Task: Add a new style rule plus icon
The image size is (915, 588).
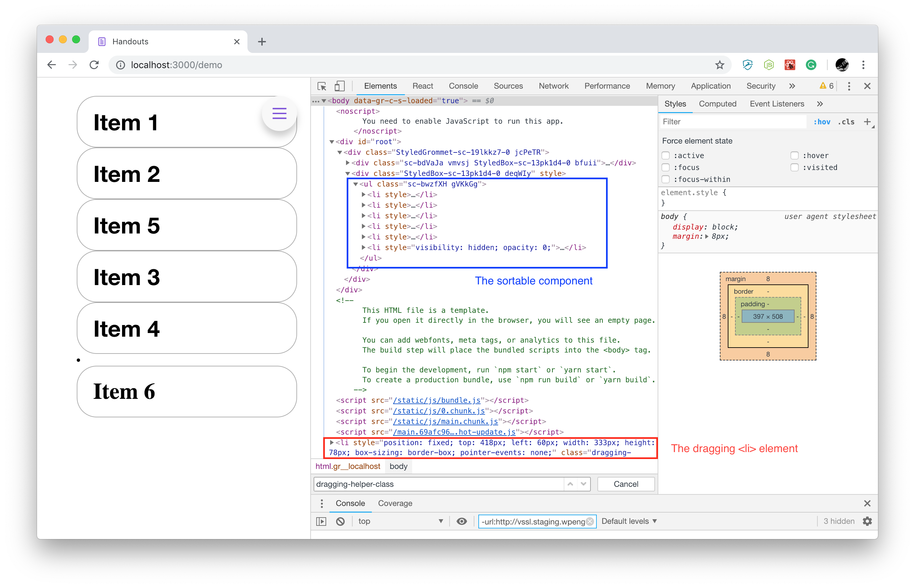Action: click(867, 122)
